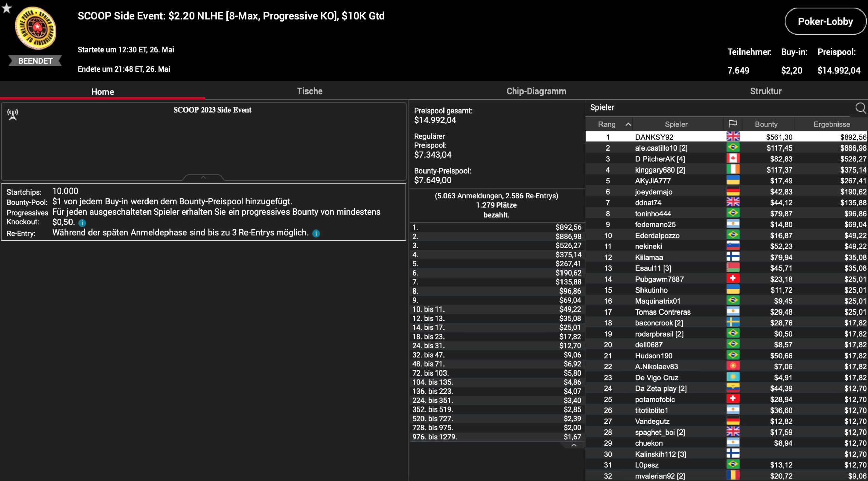
Task: Toggle sort arrow on Rang column
Action: [x=628, y=124]
